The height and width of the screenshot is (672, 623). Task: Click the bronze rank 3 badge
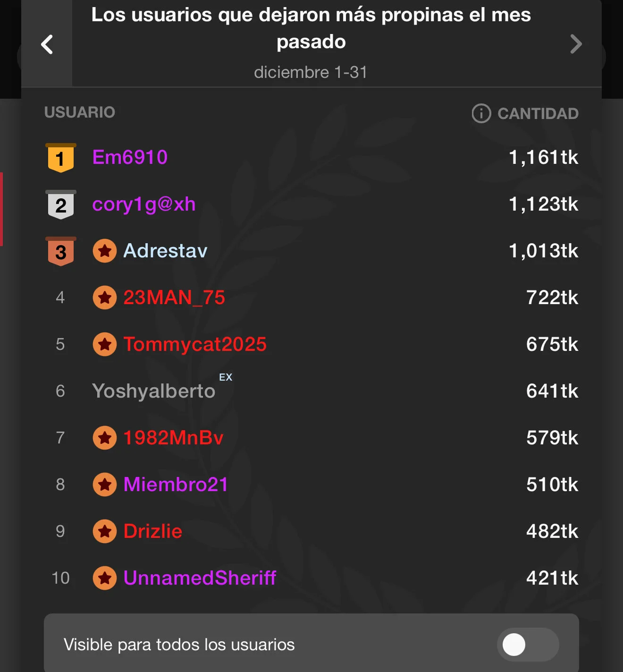[x=60, y=251]
